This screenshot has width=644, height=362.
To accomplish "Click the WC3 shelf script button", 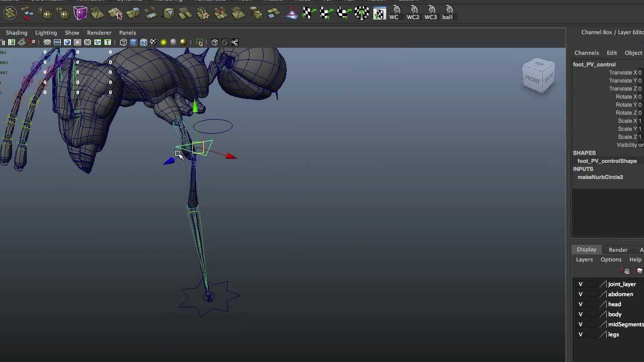I will [431, 13].
